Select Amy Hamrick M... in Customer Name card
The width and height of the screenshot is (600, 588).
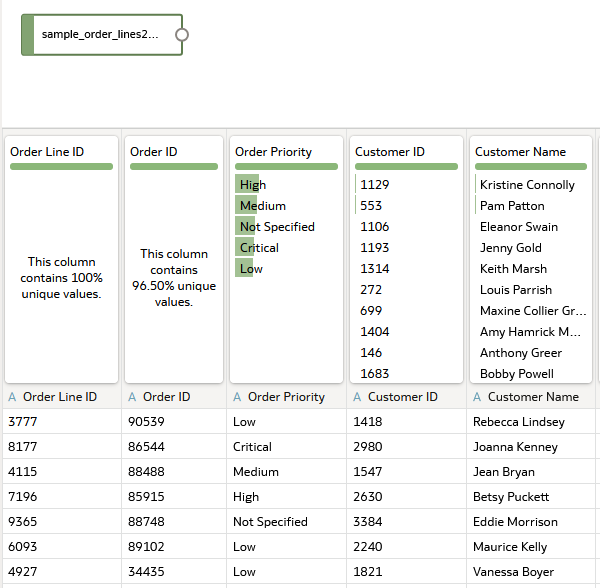[531, 331]
